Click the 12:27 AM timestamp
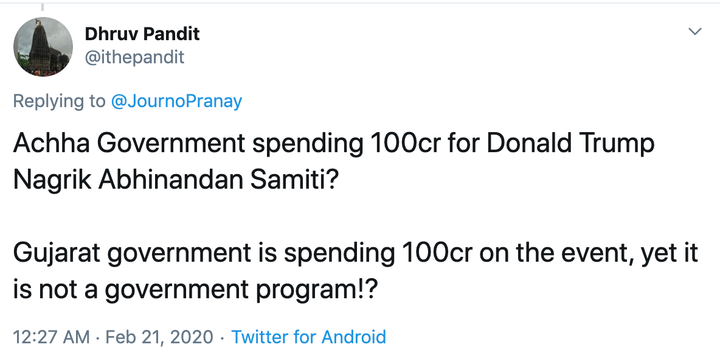Screen dimensions: 720x364 point(51,337)
